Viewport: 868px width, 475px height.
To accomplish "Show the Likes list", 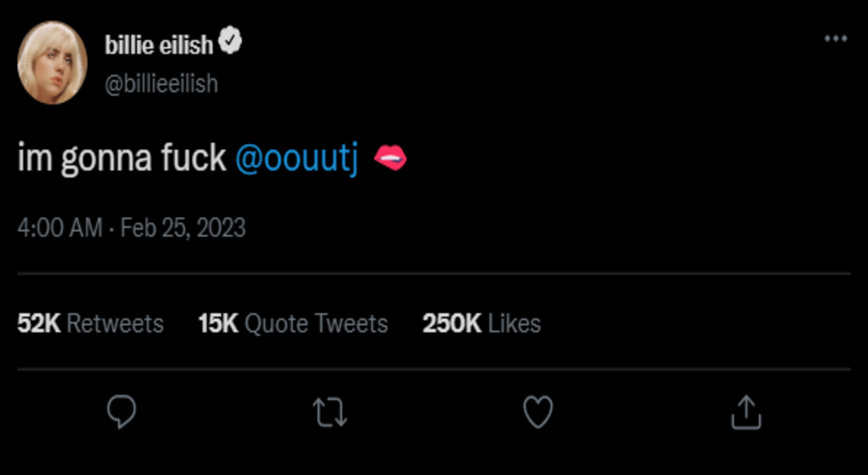I will click(x=514, y=324).
